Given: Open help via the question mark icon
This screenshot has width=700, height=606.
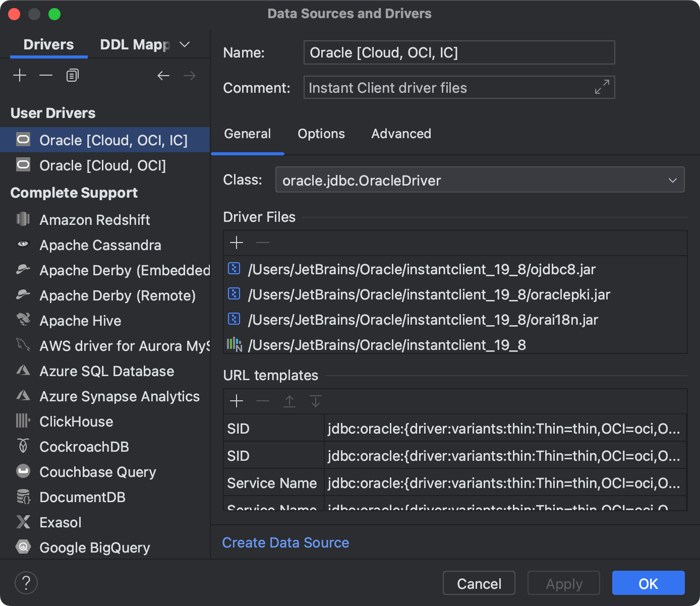Looking at the screenshot, I should click(26, 582).
